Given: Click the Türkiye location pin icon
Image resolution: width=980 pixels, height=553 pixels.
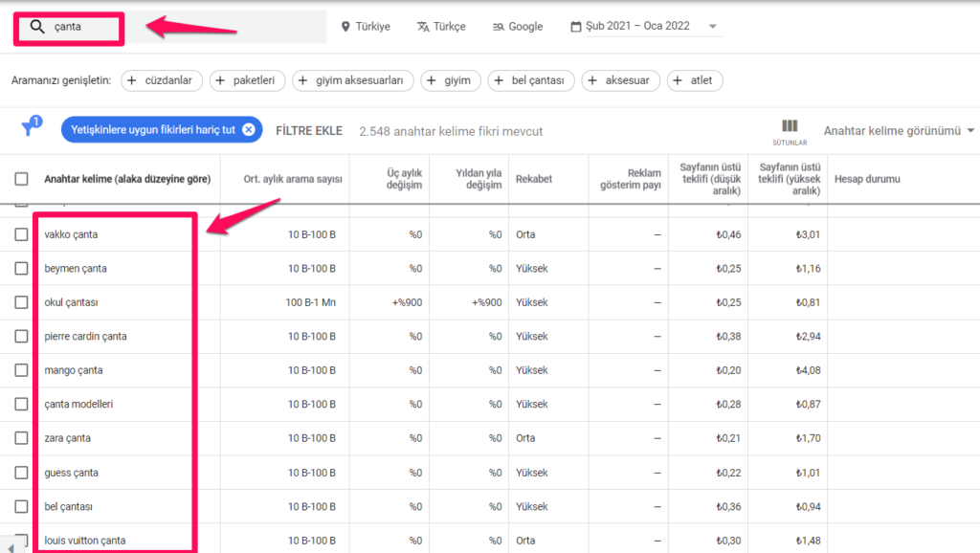Looking at the screenshot, I should pos(345,27).
